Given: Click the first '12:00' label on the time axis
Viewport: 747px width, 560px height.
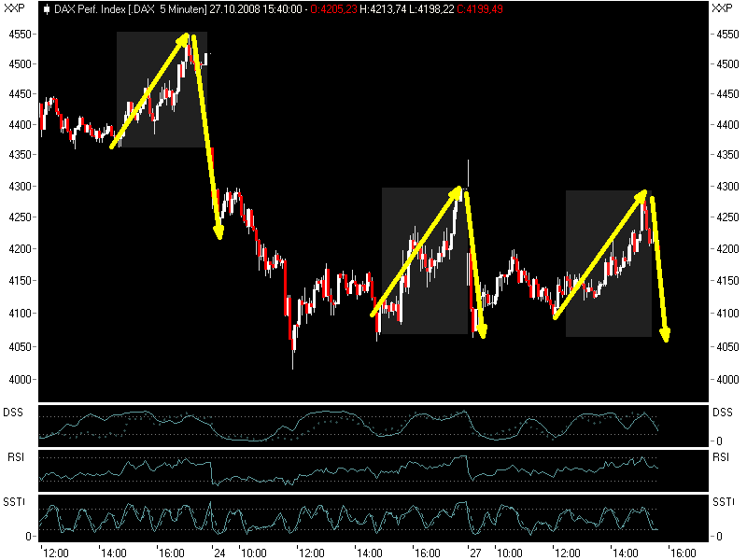Looking at the screenshot, I should [x=56, y=553].
